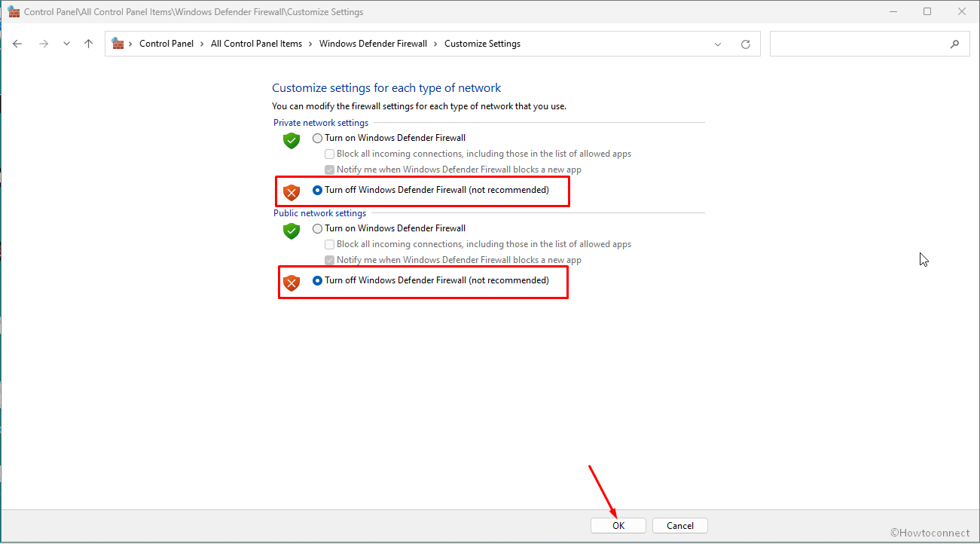Minimize the Customize Settings window
This screenshot has width=980, height=544.
[893, 11]
